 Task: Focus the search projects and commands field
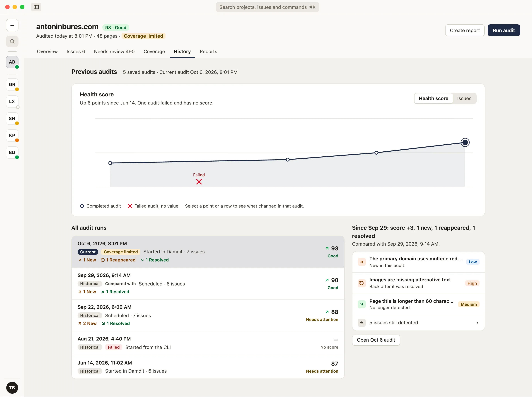click(267, 7)
